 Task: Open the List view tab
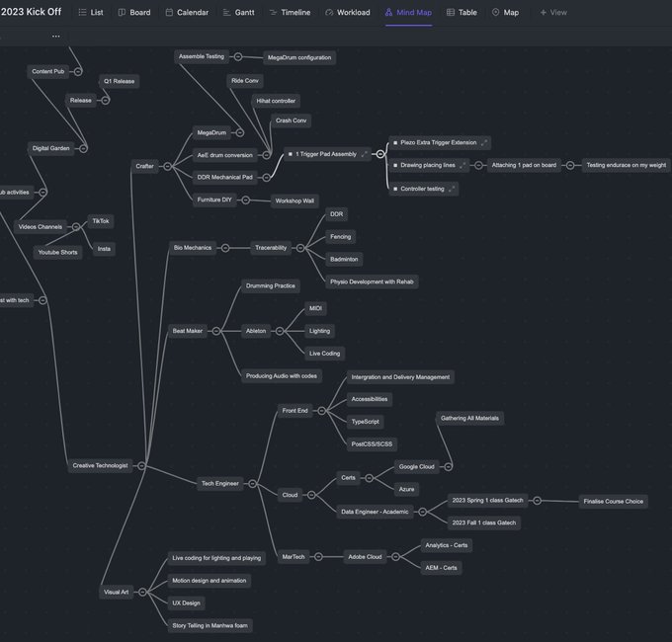pyautogui.click(x=91, y=13)
